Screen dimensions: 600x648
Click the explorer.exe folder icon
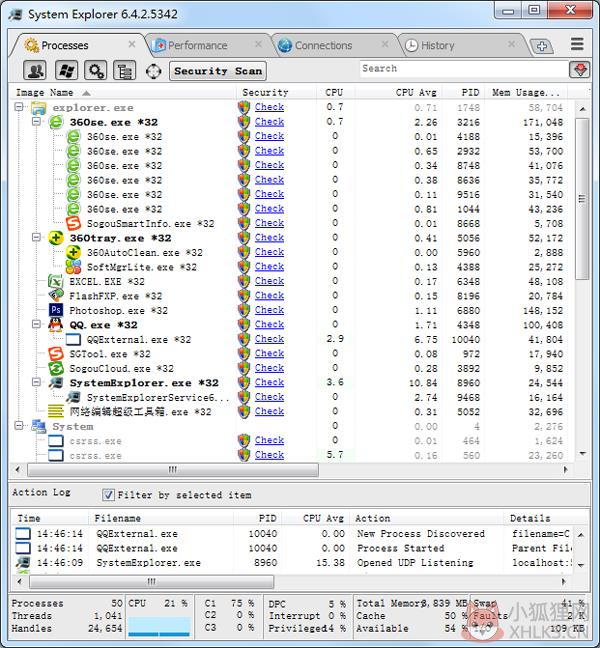coord(38,108)
